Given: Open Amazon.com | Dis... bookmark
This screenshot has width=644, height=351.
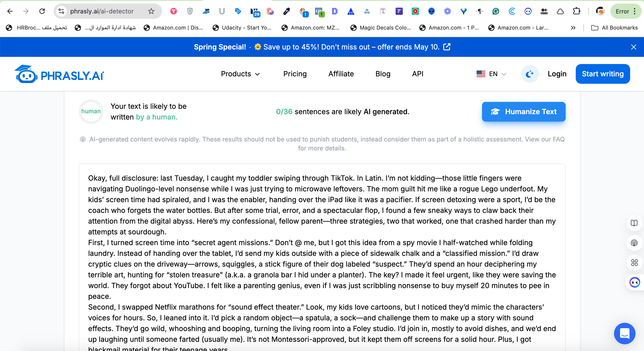Looking at the screenshot, I should coord(173,28).
